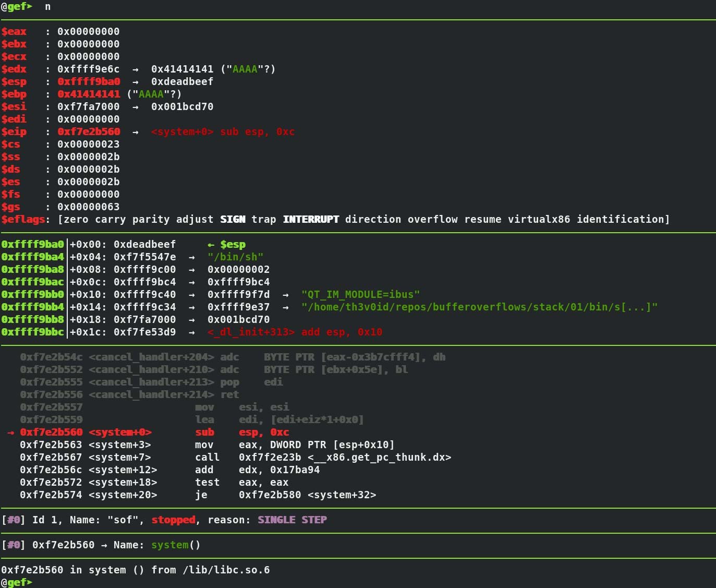Image resolution: width=716 pixels, height=588 pixels.
Task: Click the $eflags SIGN flag indicator
Action: coord(233,219)
